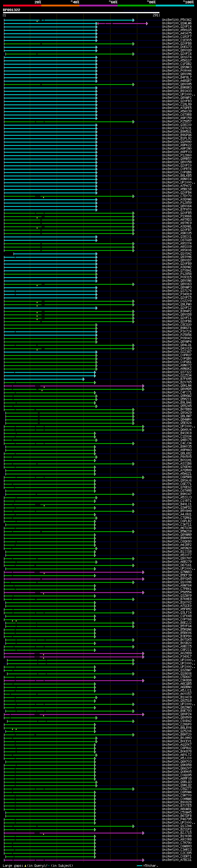This screenshot has width=197, height=868.
Task: Select hit label UniRef100_Q8VXH5
Action: 177,84
